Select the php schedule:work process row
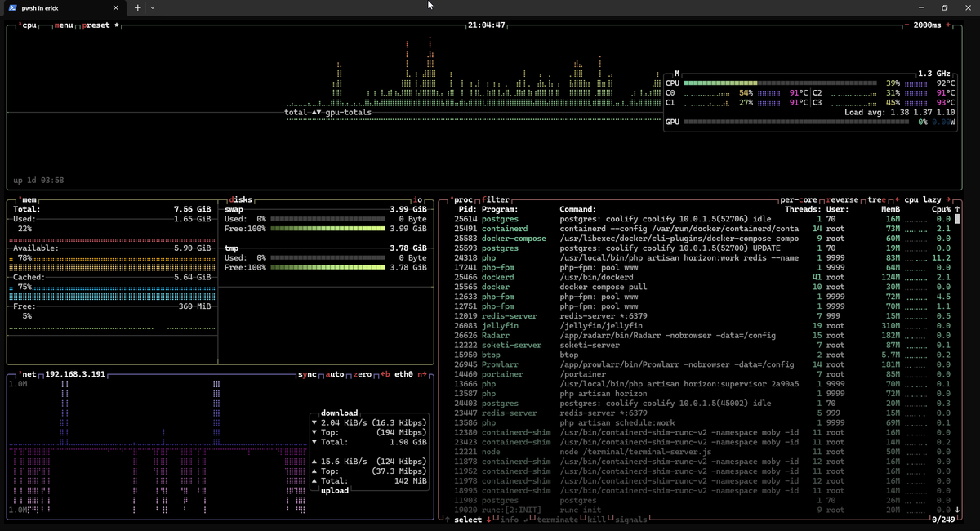Image resolution: width=980 pixels, height=531 pixels. (703, 422)
